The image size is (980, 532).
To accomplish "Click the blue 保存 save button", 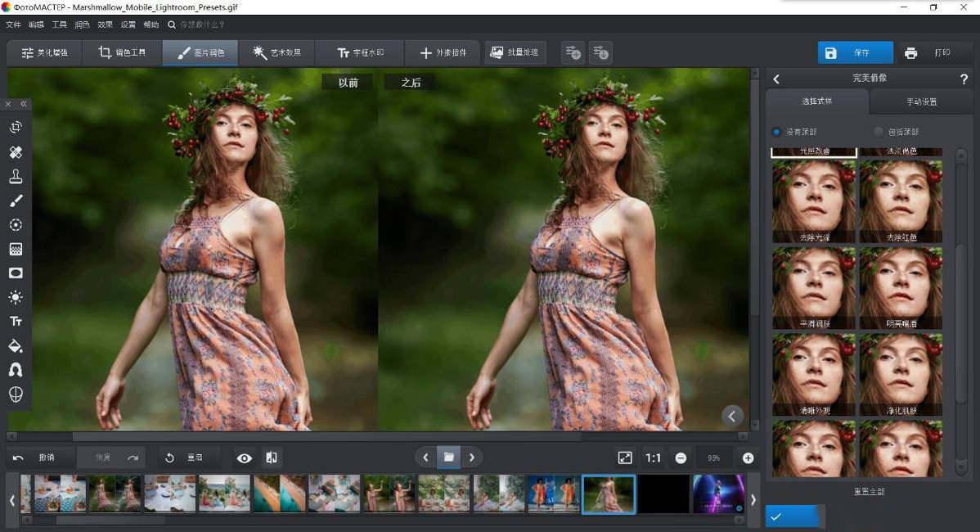I will 855,52.
